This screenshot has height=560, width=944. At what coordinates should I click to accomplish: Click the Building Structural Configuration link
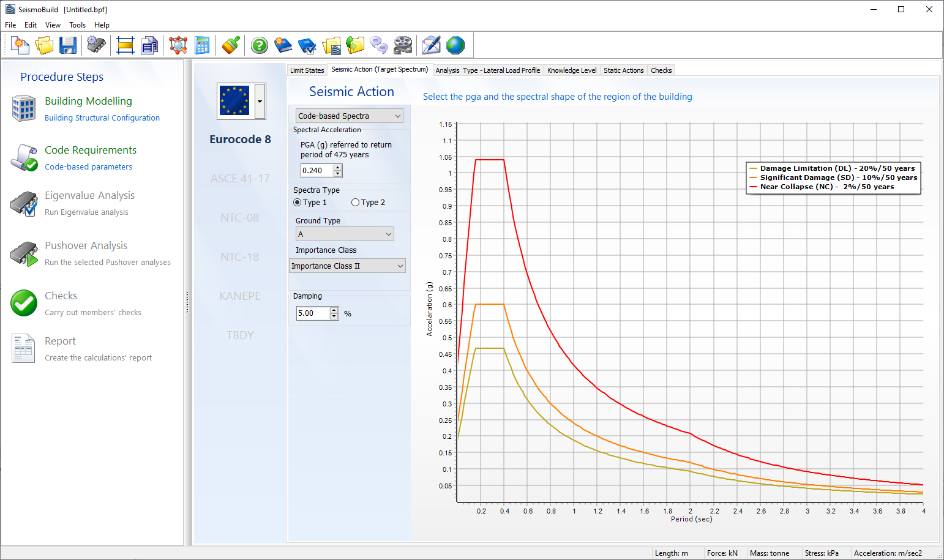[x=102, y=118]
